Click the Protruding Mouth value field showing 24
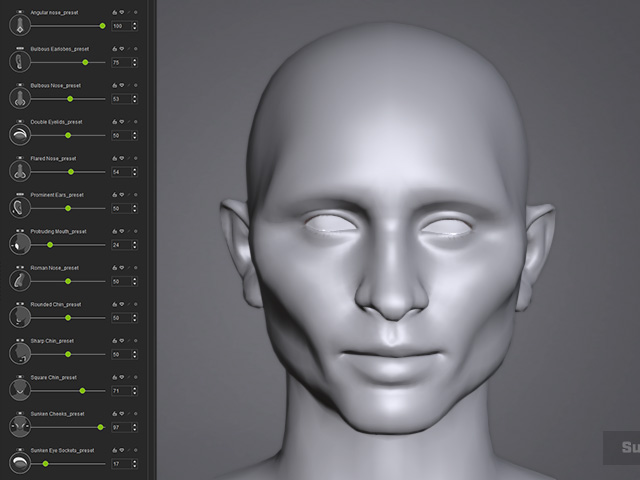This screenshot has width=640, height=480. [x=121, y=245]
